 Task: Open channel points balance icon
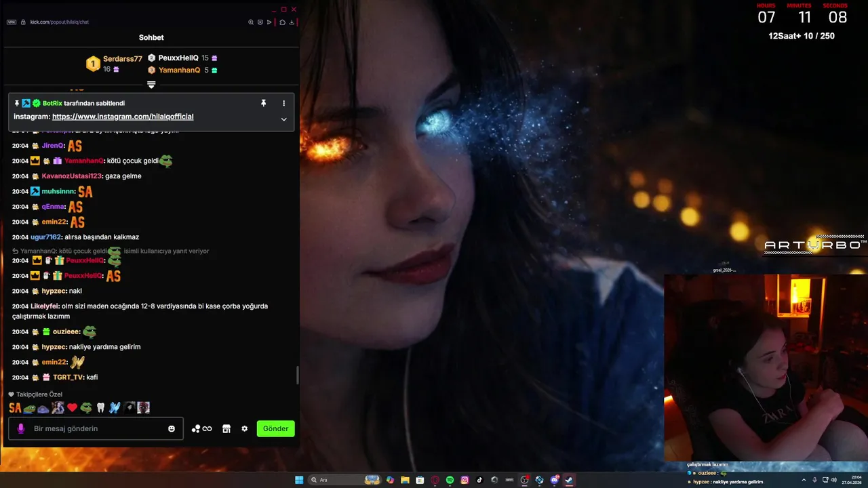(201, 428)
